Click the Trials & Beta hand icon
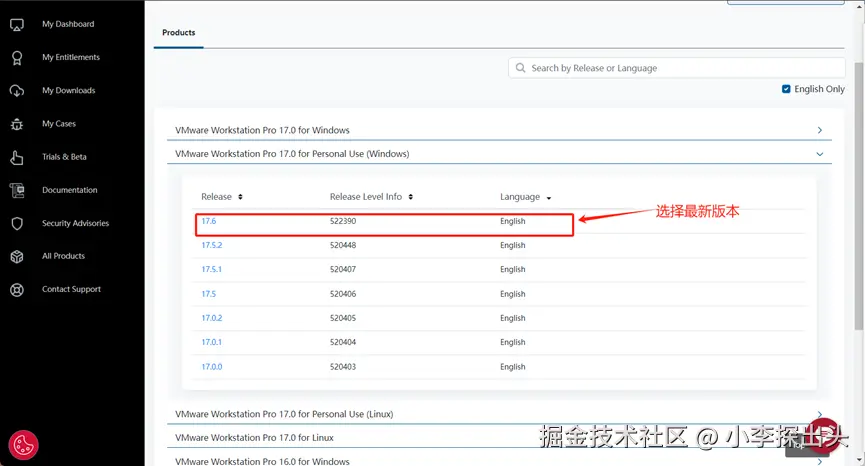865x466 pixels. point(17,157)
